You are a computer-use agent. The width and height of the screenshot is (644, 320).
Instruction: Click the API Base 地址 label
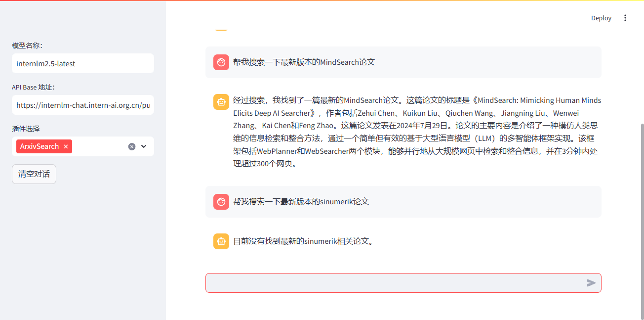(33, 87)
